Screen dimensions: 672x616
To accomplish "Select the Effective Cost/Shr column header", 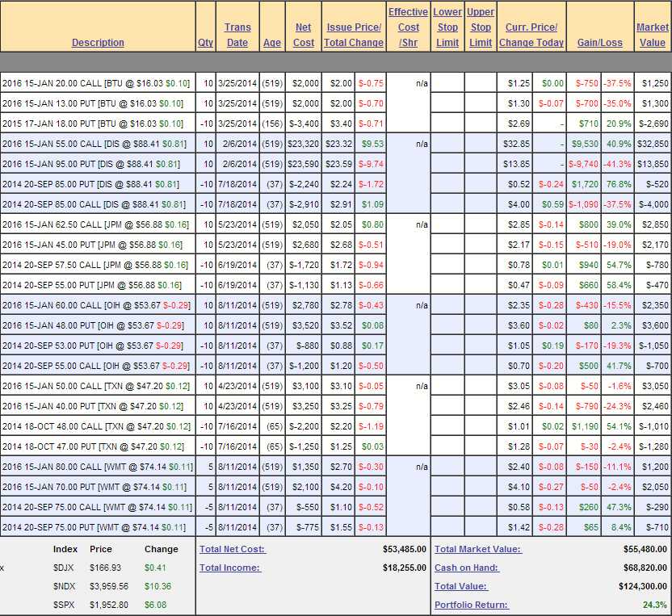I will pos(408,27).
